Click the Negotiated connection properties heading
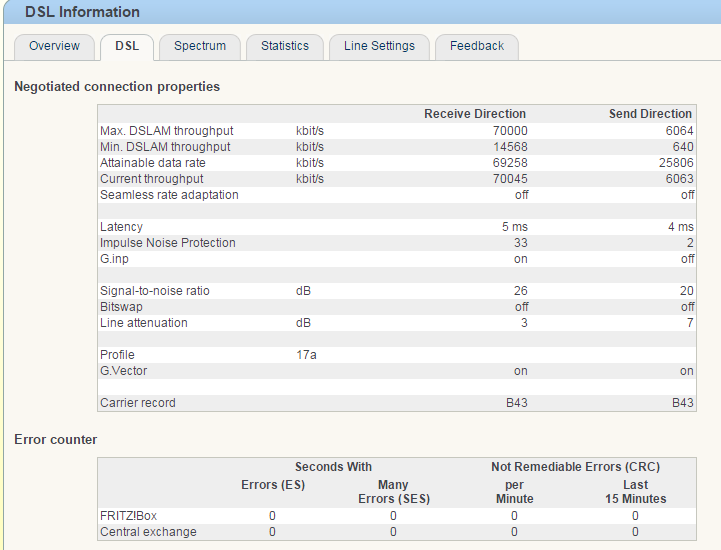721x550 pixels. pos(117,87)
